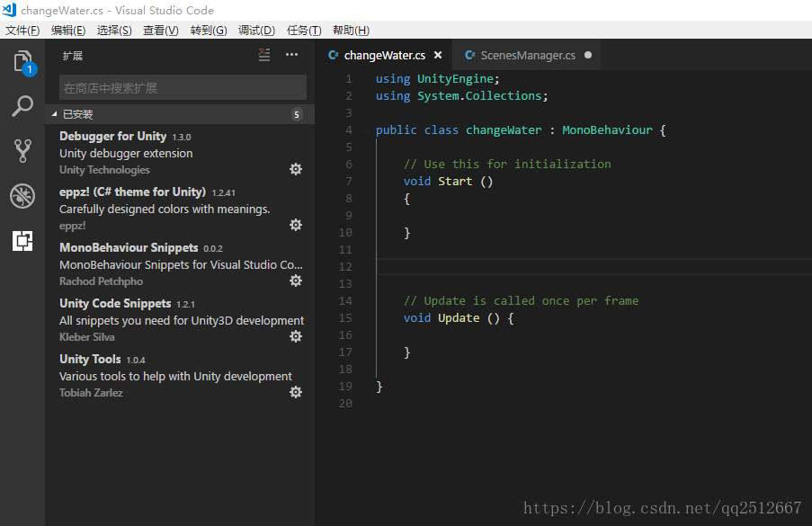Viewport: 812px width, 526px height.
Task: Click the VS Code logo in title bar
Action: coord(9,10)
